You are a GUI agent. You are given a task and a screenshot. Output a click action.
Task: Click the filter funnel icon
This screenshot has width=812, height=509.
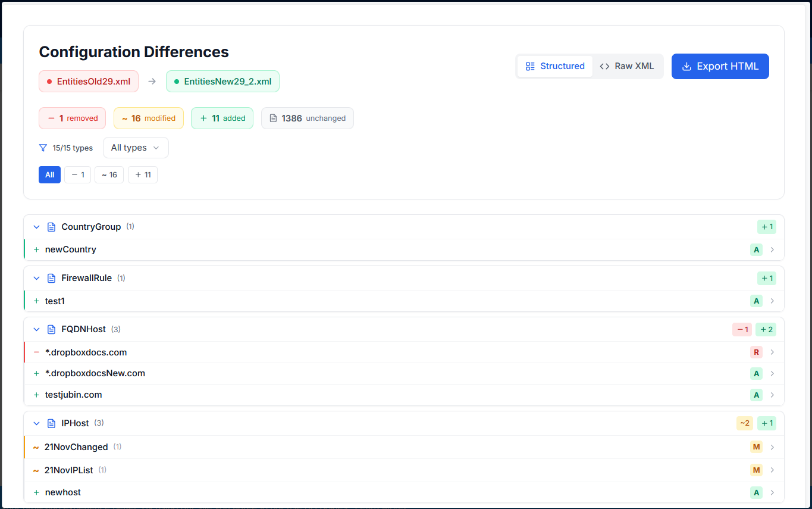[x=43, y=148]
